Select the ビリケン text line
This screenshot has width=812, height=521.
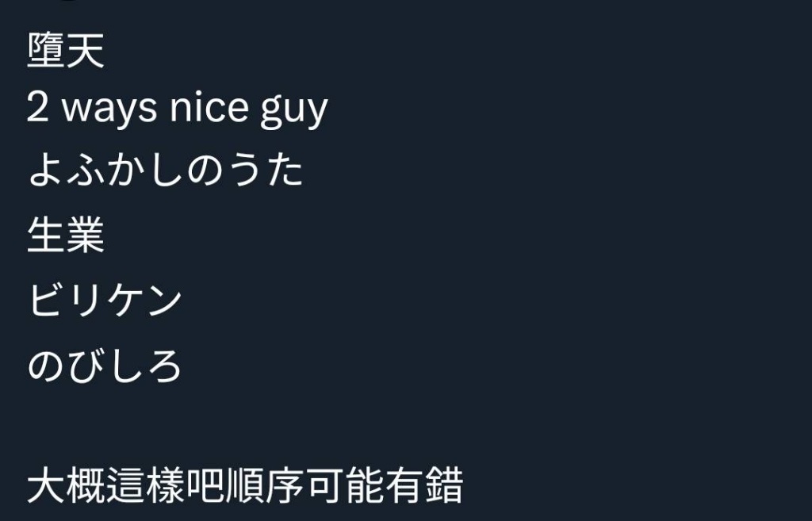(105, 299)
